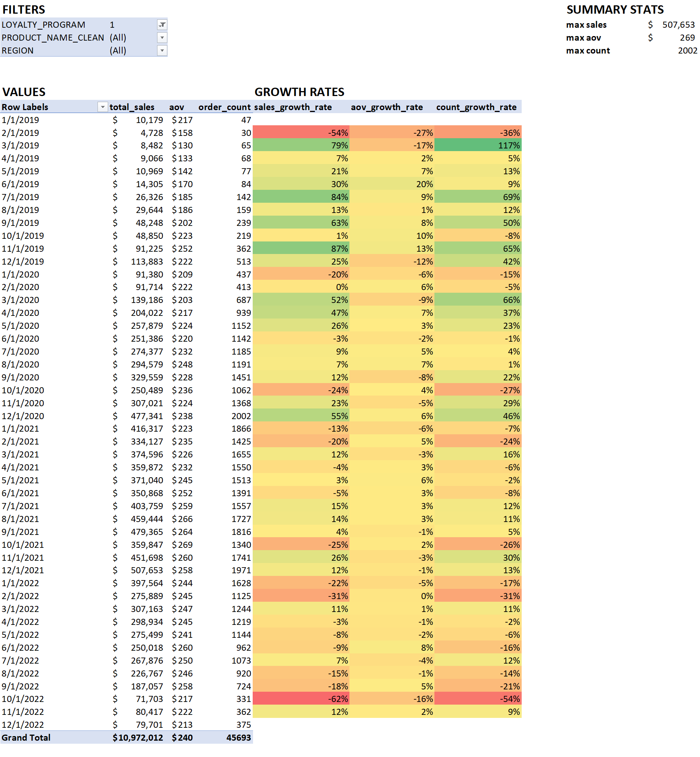The image size is (700, 757).
Task: Click the Grand Total row label
Action: click(x=26, y=737)
